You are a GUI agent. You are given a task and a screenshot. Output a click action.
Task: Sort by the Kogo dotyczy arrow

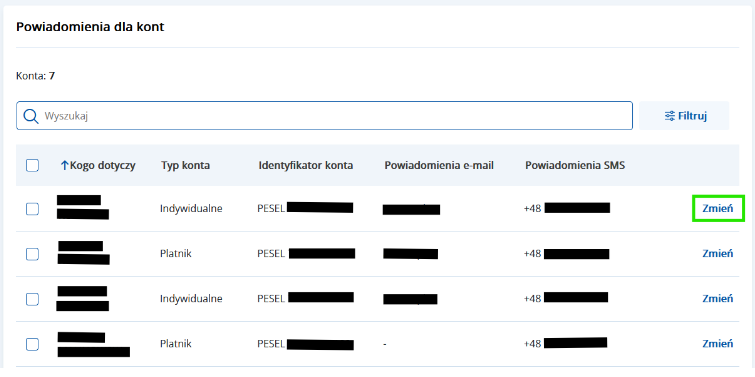pos(65,166)
